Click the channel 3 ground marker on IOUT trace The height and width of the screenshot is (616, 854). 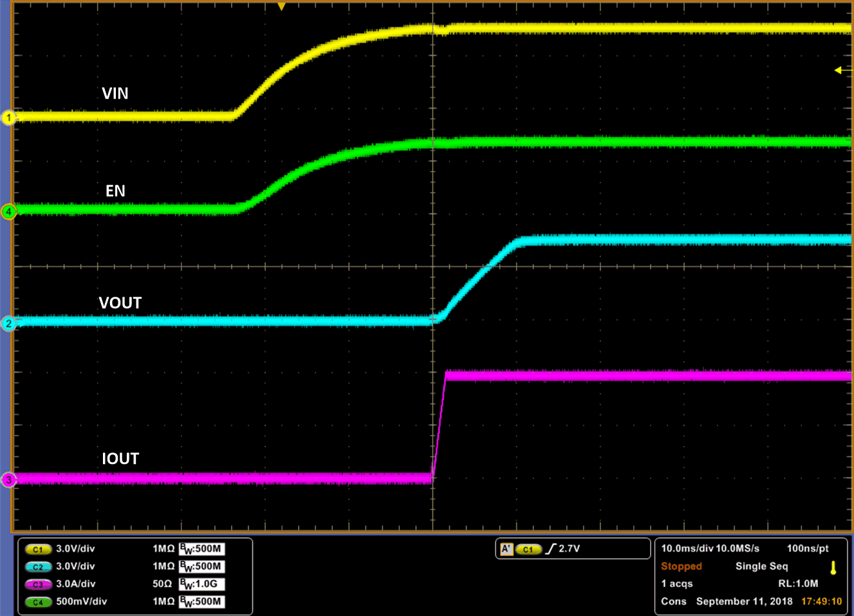8,480
